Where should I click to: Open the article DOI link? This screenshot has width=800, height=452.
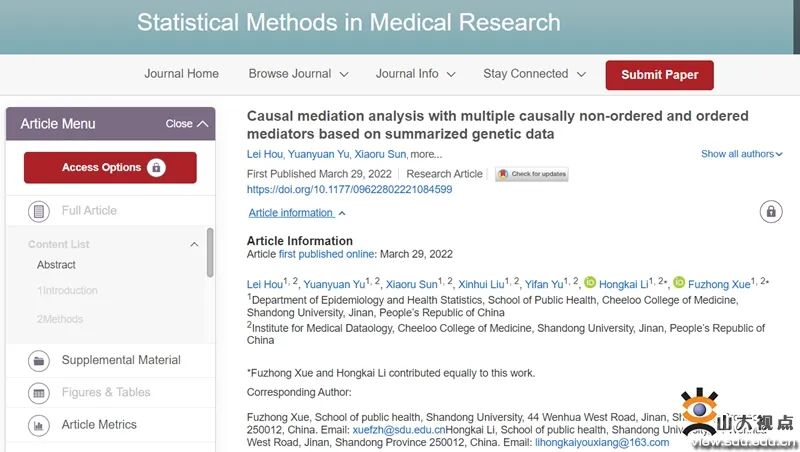click(349, 189)
